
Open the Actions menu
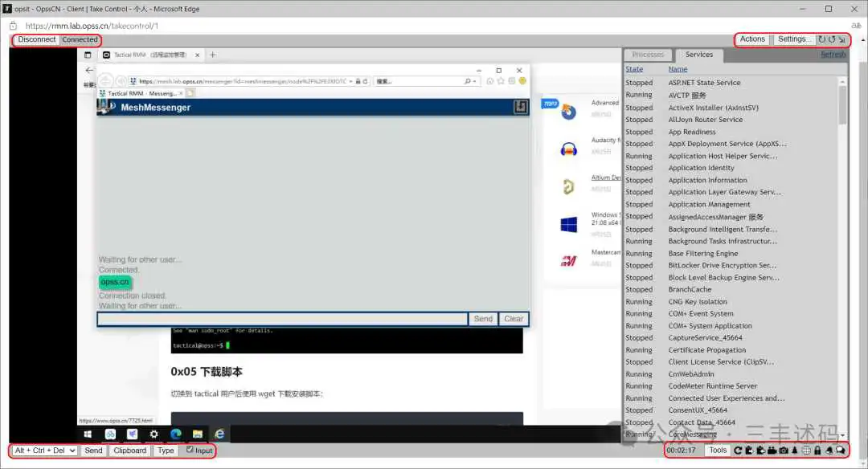pyautogui.click(x=752, y=39)
